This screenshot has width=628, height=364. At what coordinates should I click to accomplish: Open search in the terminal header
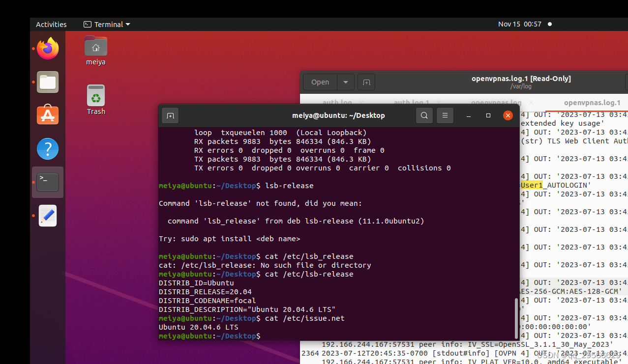tap(424, 115)
